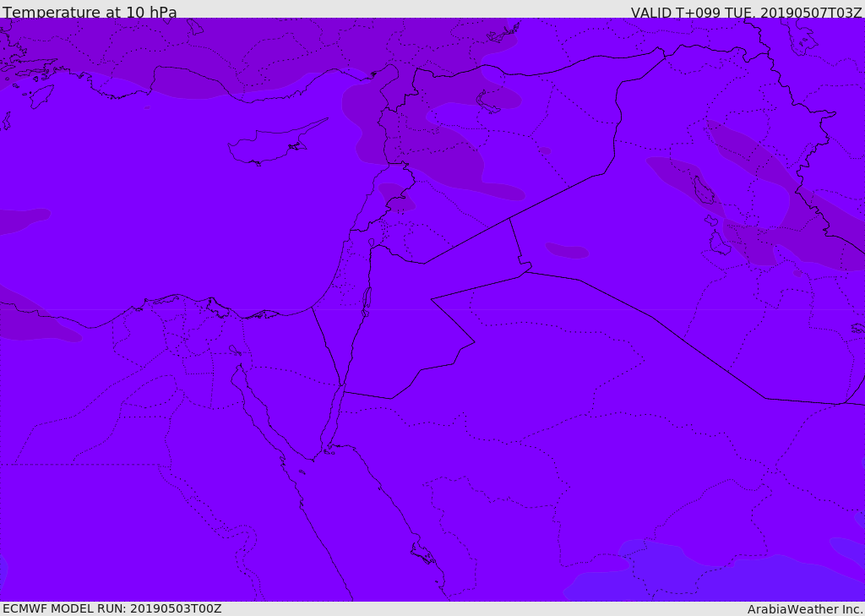Open the ArabiaWeather Inc. credit text

point(805,609)
